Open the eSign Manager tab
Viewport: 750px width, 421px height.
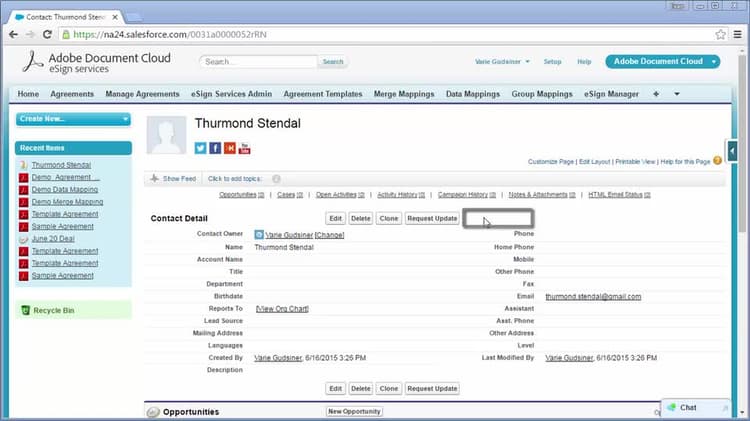611,94
